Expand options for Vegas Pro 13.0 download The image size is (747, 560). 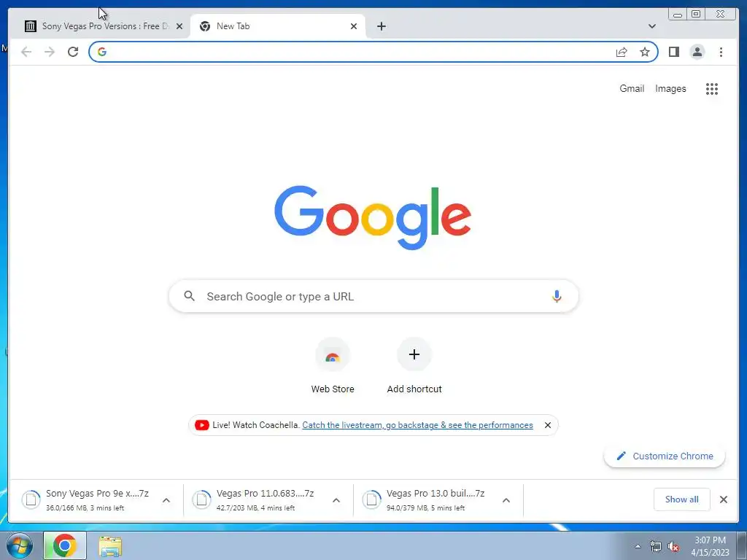tap(506, 500)
